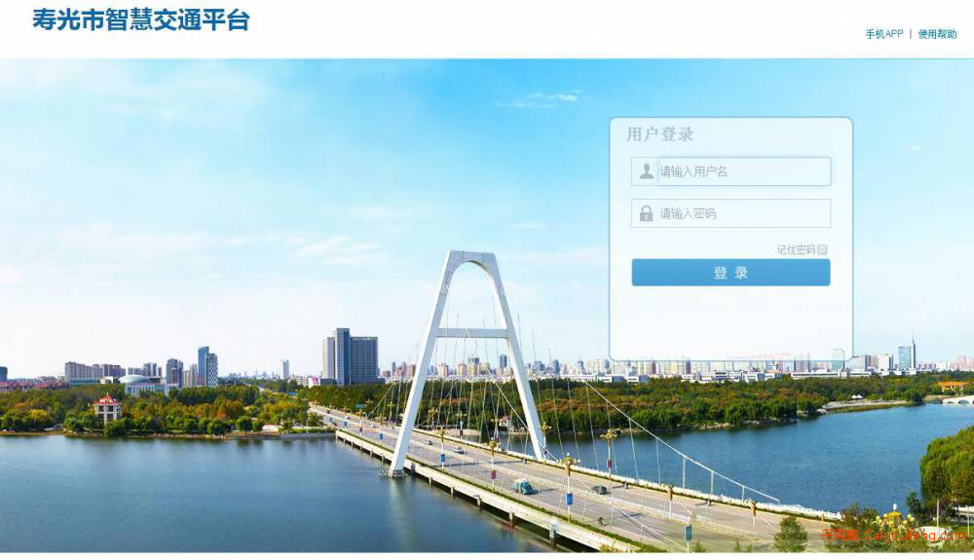Click the 寿光市智慧交通平台 site title

click(141, 19)
